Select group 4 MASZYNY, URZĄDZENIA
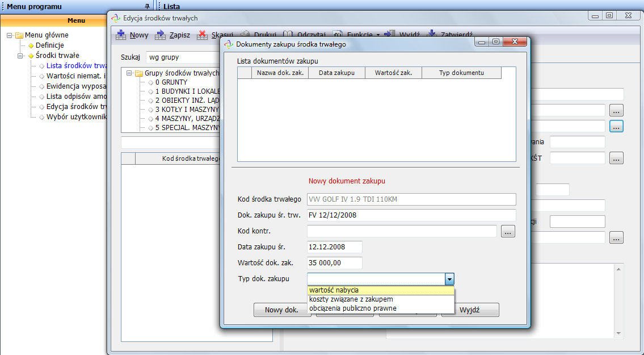Viewport: 644px width, 355px height. [187, 119]
